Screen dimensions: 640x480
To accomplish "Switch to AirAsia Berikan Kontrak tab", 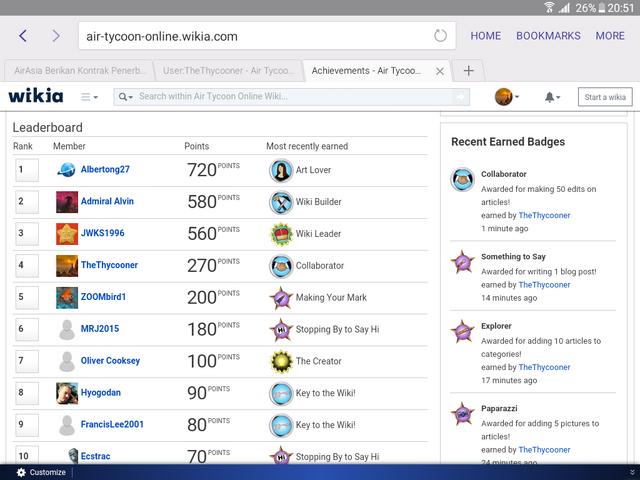I will pos(80,71).
